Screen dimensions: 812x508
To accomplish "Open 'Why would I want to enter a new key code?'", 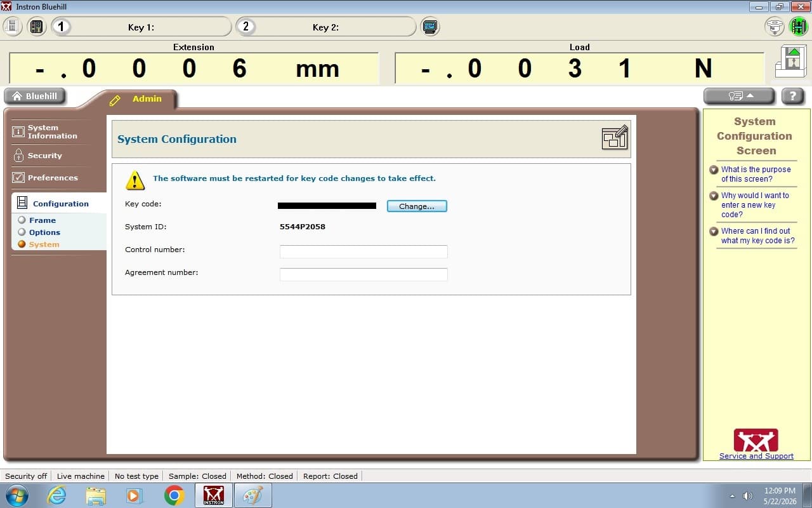I will pos(755,205).
